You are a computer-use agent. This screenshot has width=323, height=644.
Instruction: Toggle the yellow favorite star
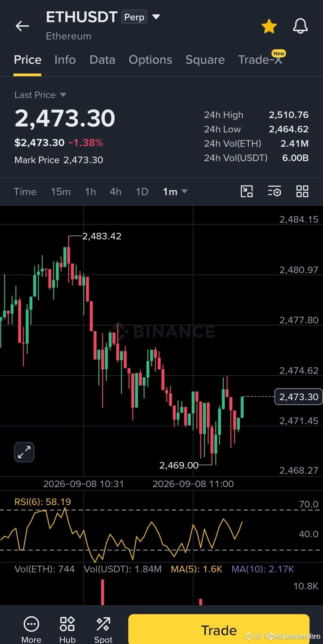269,26
